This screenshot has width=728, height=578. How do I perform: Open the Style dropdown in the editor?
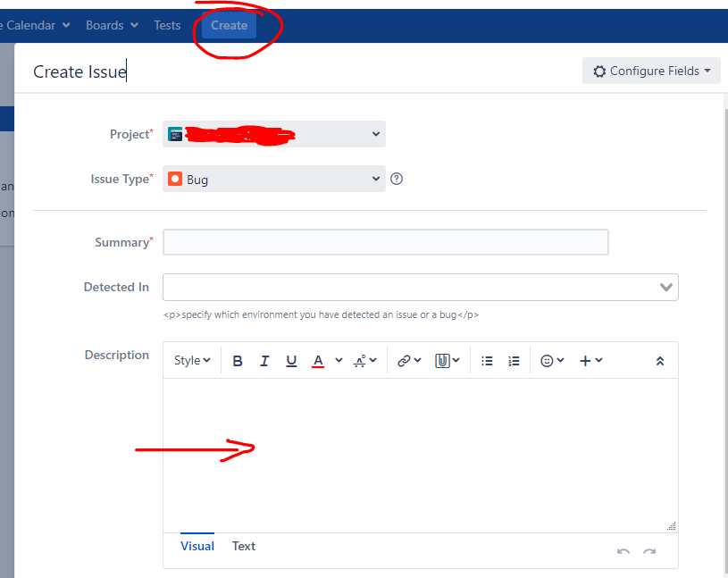tap(191, 360)
